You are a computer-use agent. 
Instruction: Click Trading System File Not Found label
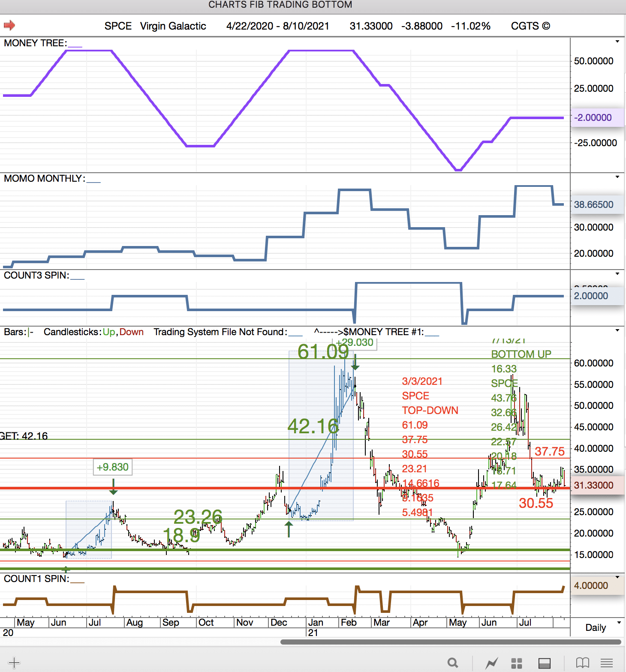(220, 332)
